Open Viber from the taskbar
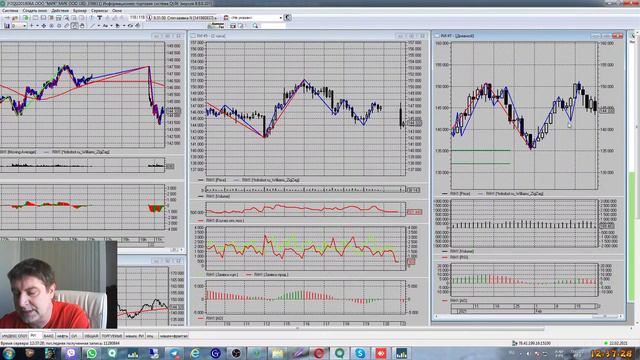This screenshot has height=360, width=640. click(71, 353)
